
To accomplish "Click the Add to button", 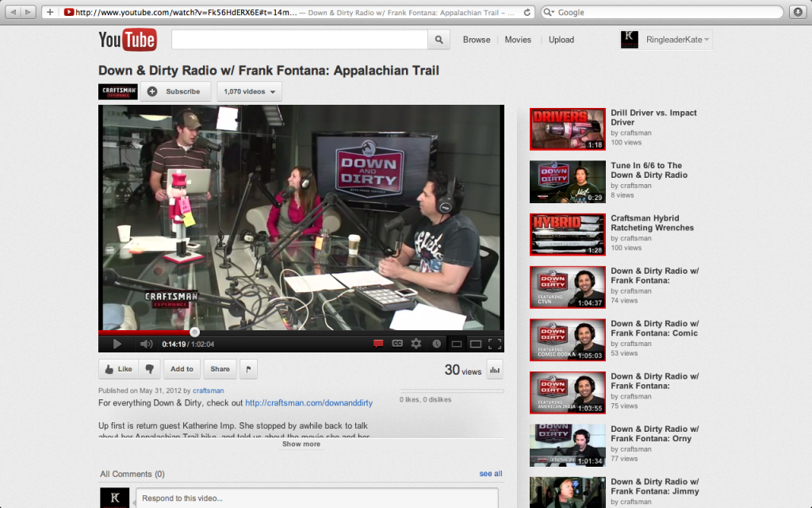I will (x=182, y=369).
